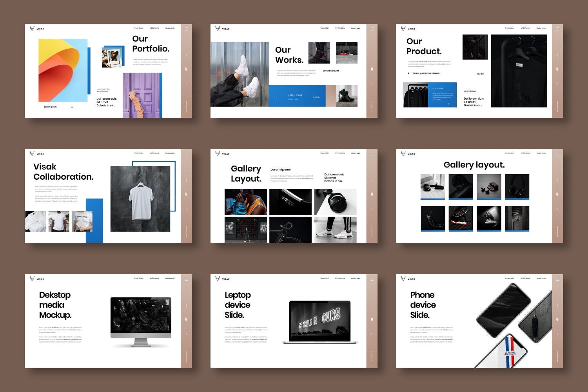This screenshot has height=392, width=588.
Task: Click up arrow on Our Portfolio sidebar
Action: point(186,55)
